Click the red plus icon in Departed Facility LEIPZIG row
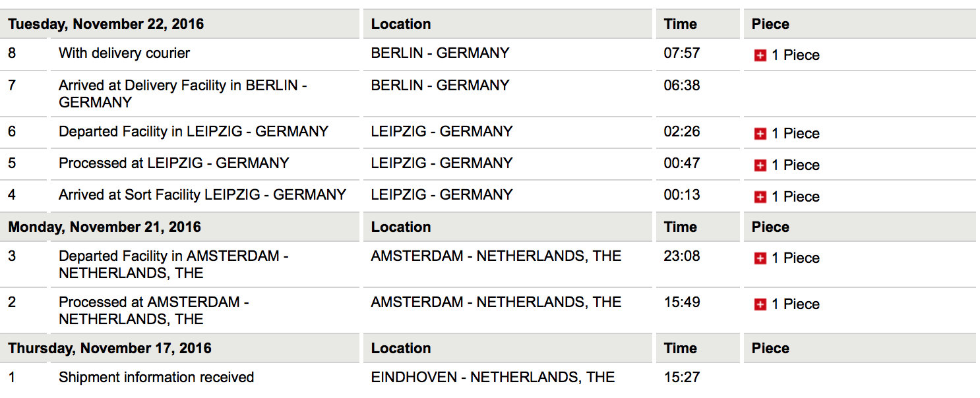This screenshot has height=398, width=980. click(x=760, y=134)
